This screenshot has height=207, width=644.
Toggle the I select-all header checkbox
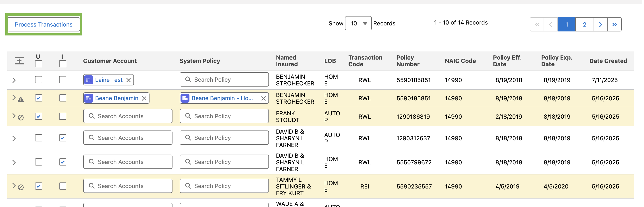click(x=62, y=64)
